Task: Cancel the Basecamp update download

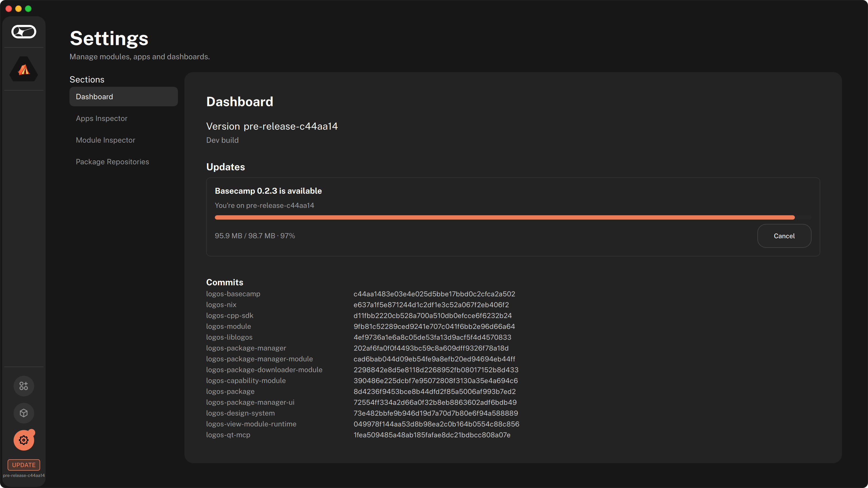Action: (x=784, y=236)
